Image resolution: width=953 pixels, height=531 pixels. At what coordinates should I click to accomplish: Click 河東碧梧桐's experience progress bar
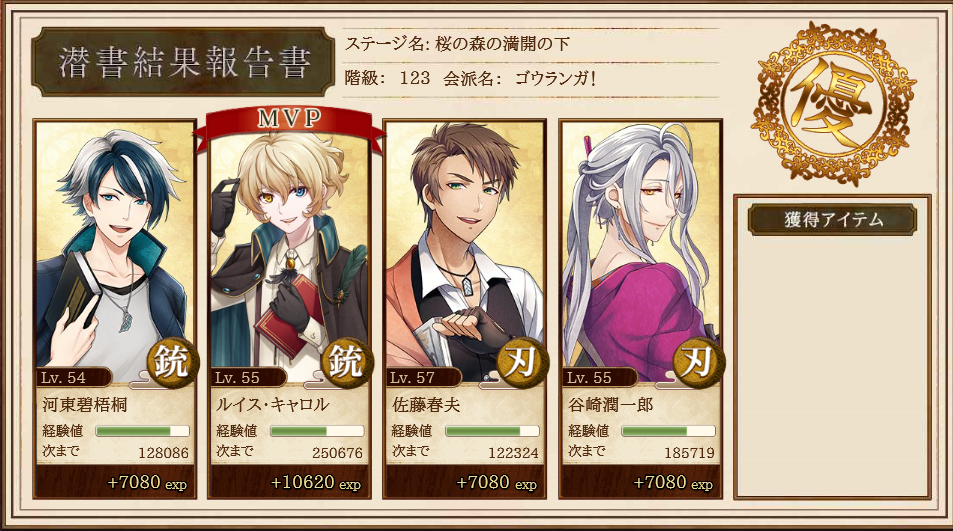[x=142, y=431]
